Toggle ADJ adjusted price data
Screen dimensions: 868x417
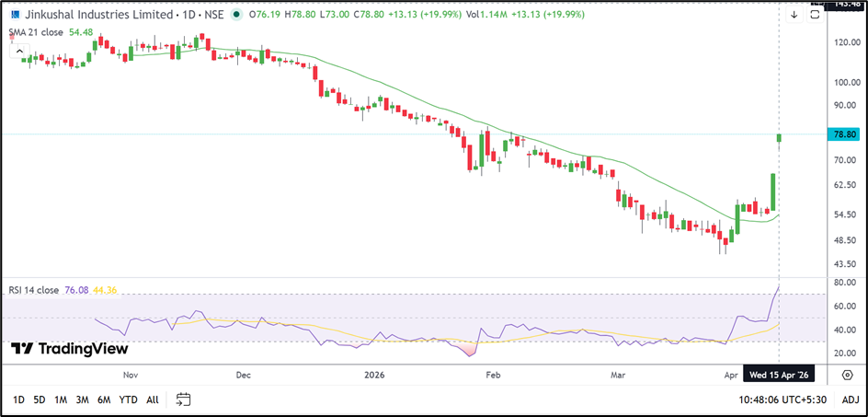[851, 400]
